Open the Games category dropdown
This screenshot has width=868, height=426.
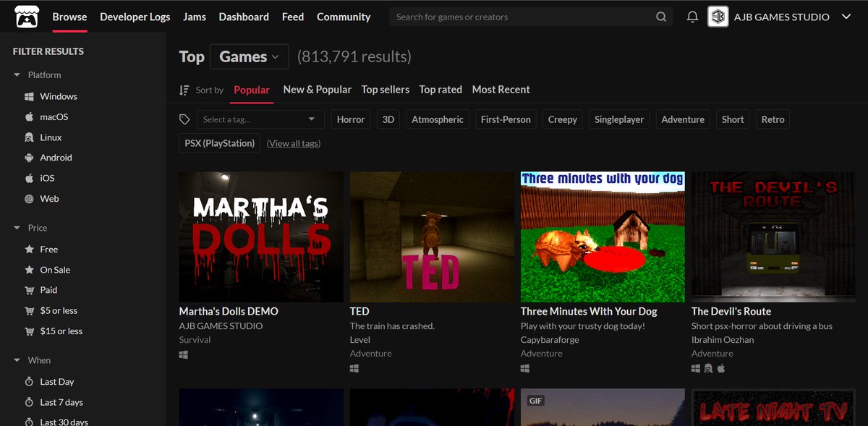coord(249,56)
